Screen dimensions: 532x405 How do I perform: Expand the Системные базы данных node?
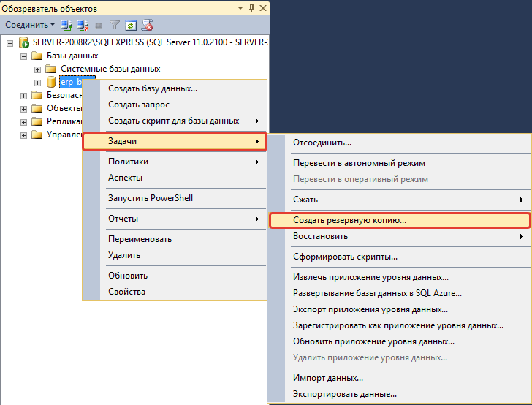point(38,69)
